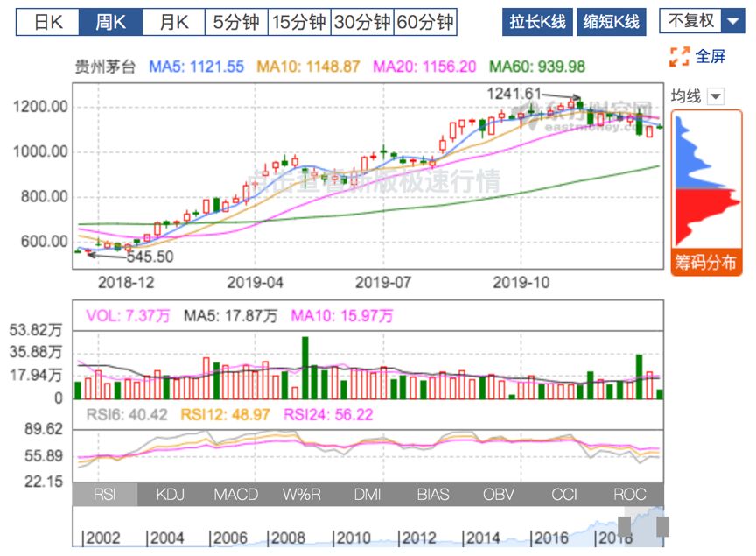Click the tallest green volume bar
Image resolution: width=756 pixels, height=556 pixels.
(x=305, y=368)
